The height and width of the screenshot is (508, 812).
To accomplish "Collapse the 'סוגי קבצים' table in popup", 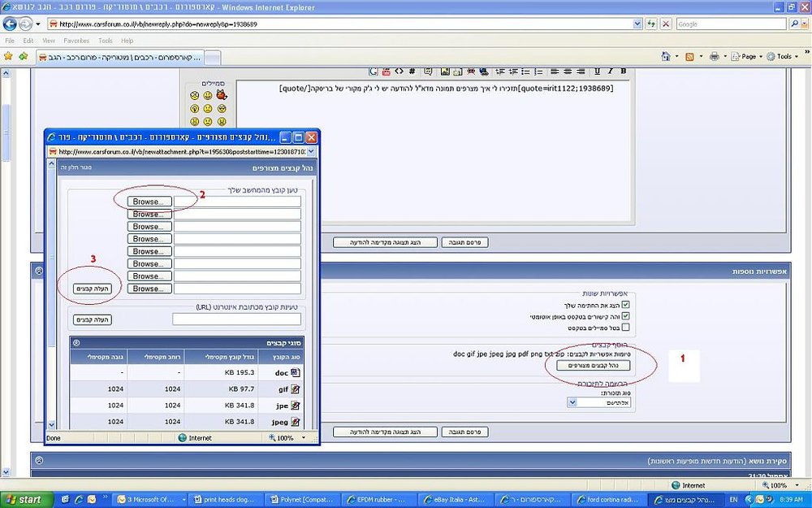I will coord(76,343).
